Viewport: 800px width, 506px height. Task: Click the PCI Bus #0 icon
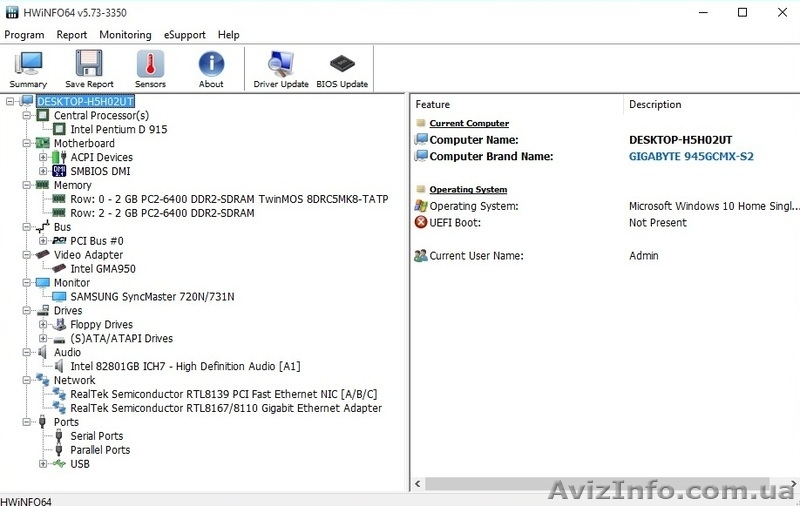59,240
